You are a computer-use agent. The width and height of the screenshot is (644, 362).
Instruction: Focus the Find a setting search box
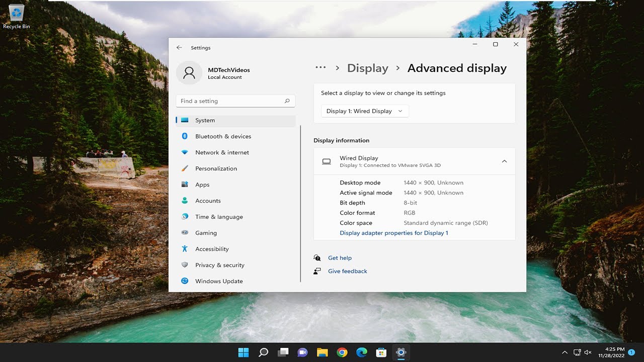click(x=235, y=101)
